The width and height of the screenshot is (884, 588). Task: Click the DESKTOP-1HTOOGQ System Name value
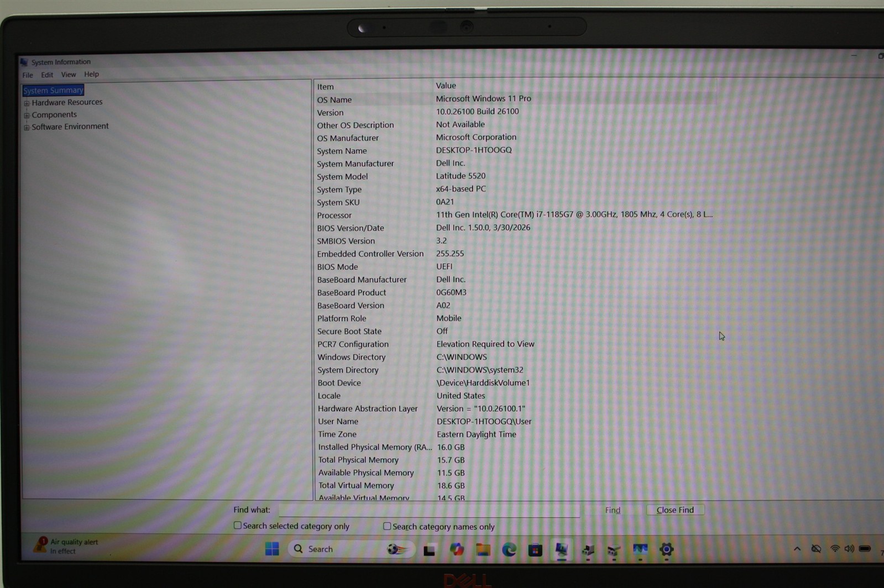(x=474, y=150)
